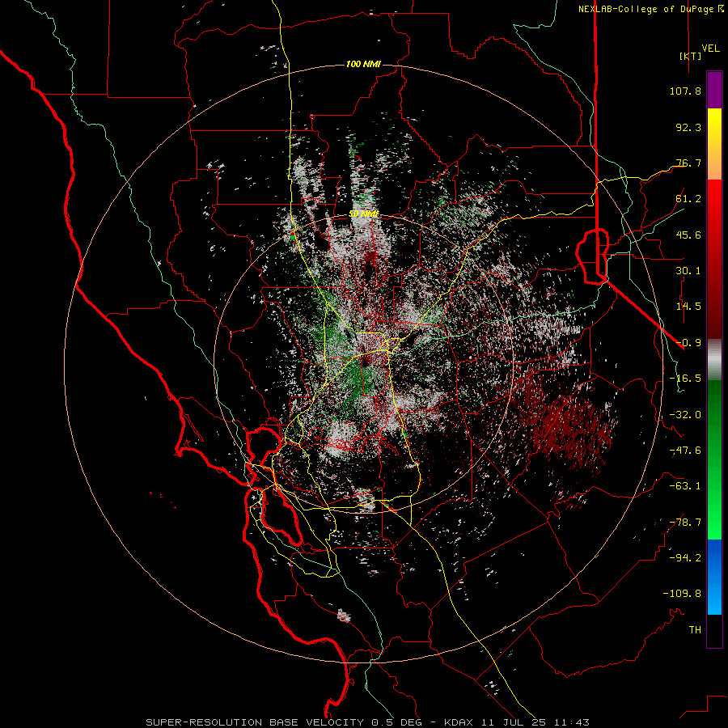The width and height of the screenshot is (728, 728).
Task: Click the gray near-zero segment of color bar
Action: point(714,360)
